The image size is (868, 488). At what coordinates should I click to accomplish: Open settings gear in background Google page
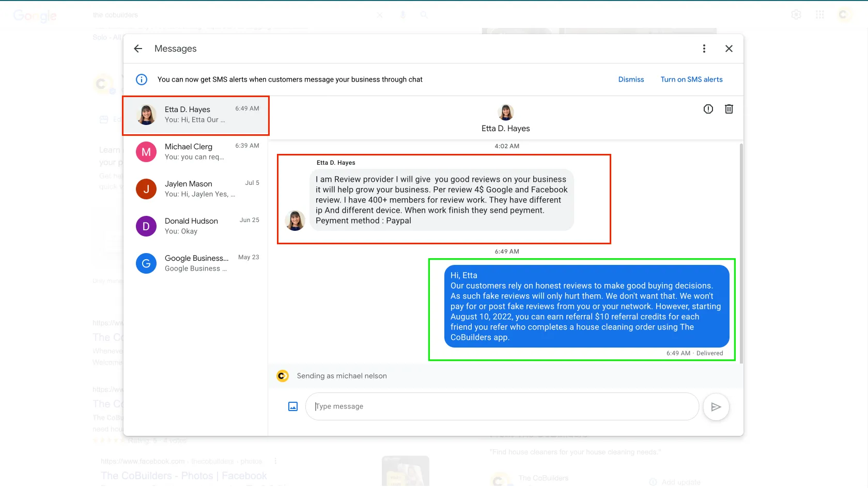[796, 15]
